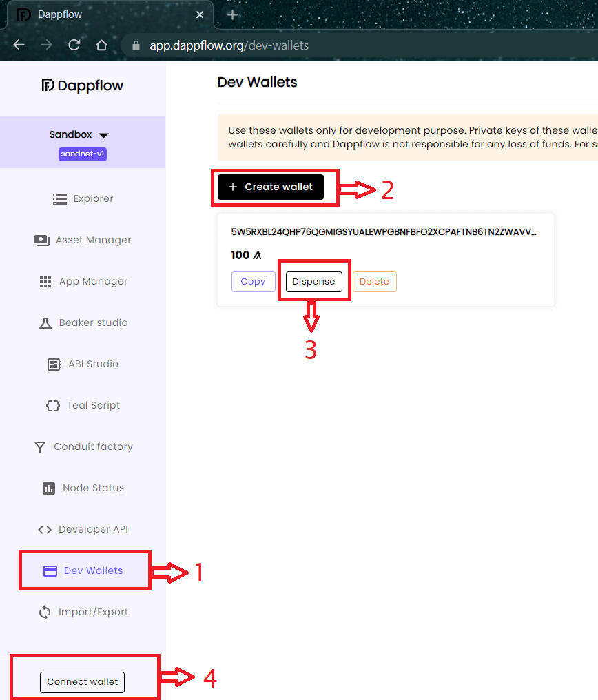Click the ABI Studio icon
Screen dimensions: 598x700
point(54,364)
